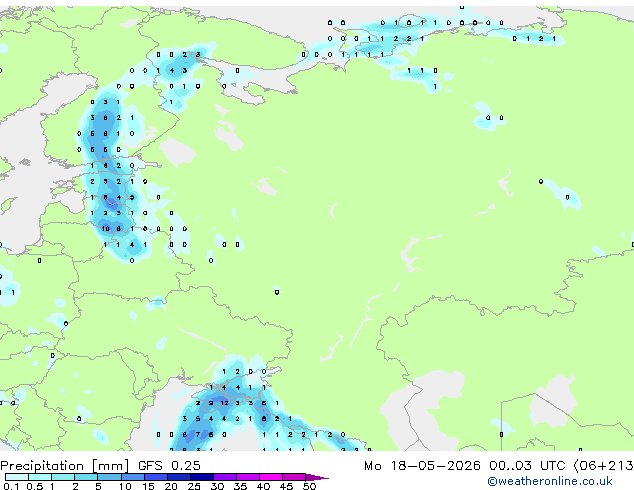
Task: Open the weatheronline.co.uk copyright link
Action: pos(550,481)
